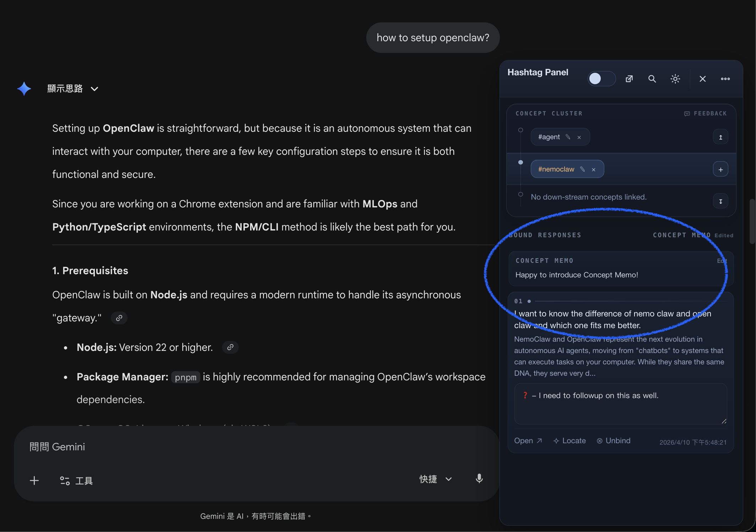Screen dimensions: 756x532
Task: Click the '1. Prerequisites' heading
Action: [x=90, y=270]
